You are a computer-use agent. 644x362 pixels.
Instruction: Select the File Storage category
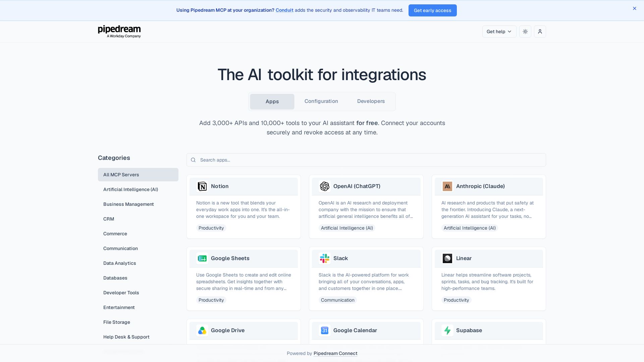tap(138, 322)
